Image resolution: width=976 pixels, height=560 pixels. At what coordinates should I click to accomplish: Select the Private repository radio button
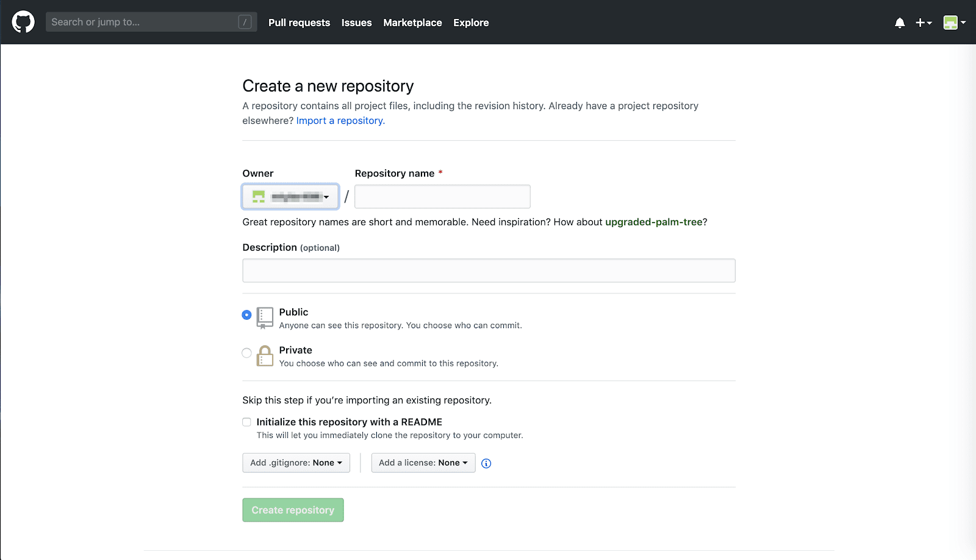pos(246,353)
